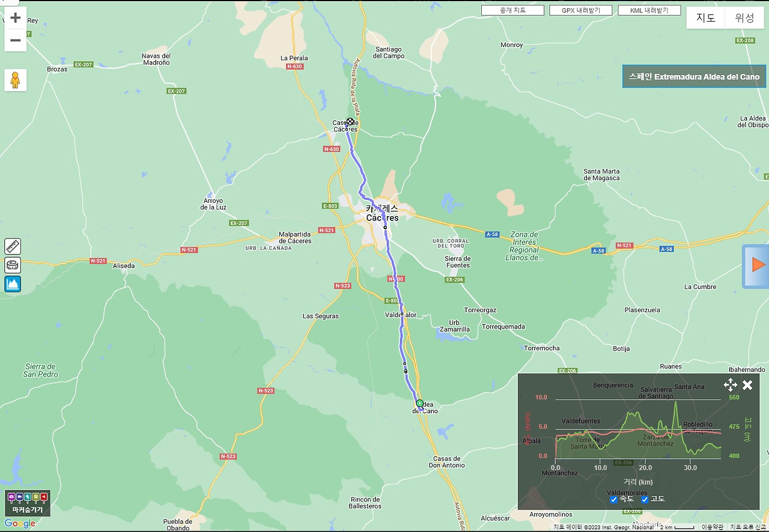Click the Puebla de Obando label
Image resolution: width=769 pixels, height=532 pixels.
pyautogui.click(x=177, y=524)
